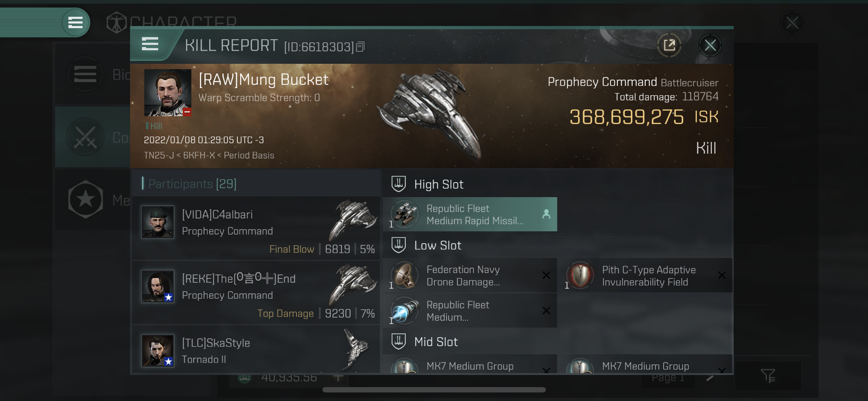
Task: Close the kill report window
Action: tap(710, 45)
